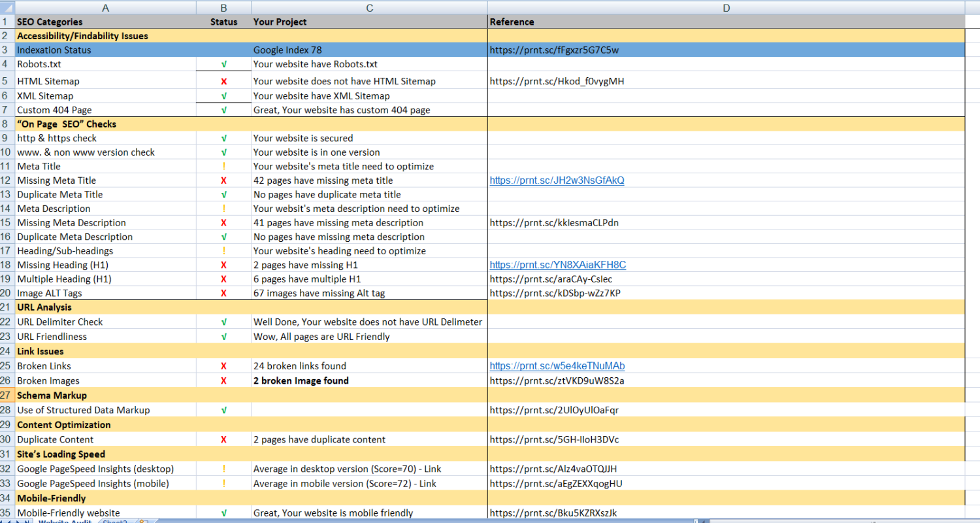
Task: Click the 'Content Optimization' section cell
Action: click(x=106, y=425)
